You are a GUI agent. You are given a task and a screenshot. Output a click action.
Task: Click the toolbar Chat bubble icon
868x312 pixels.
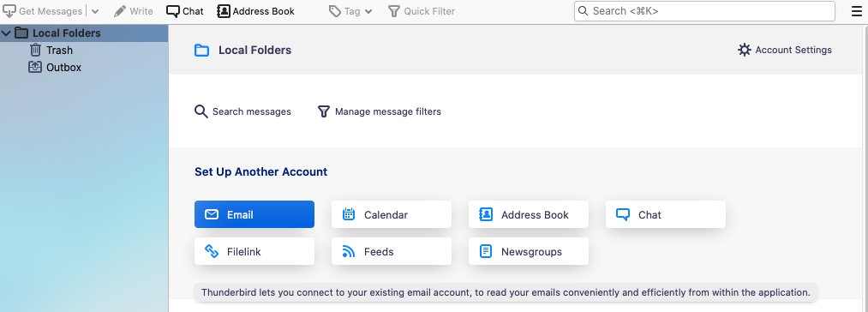coord(173,11)
